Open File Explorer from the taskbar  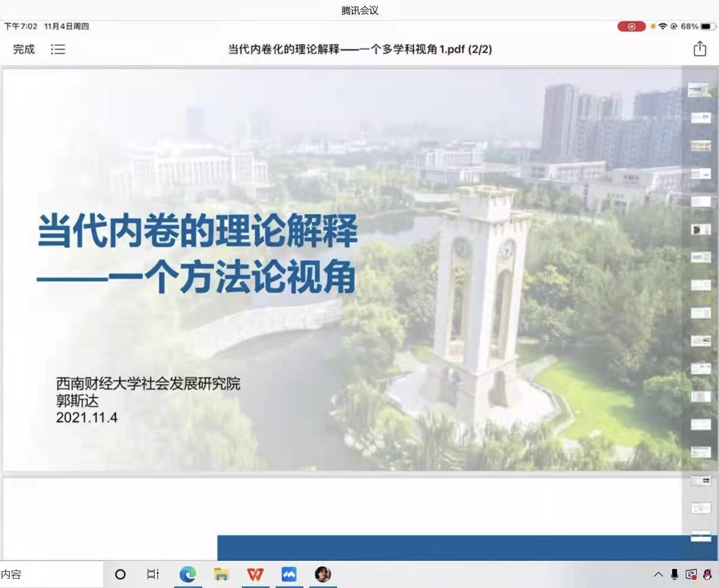(221, 574)
